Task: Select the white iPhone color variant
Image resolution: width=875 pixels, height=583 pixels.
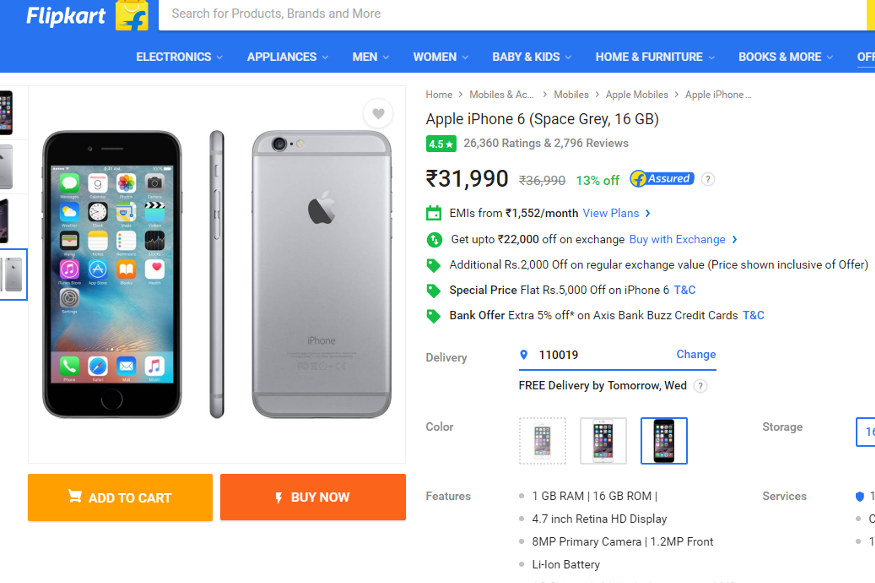Action: [603, 440]
